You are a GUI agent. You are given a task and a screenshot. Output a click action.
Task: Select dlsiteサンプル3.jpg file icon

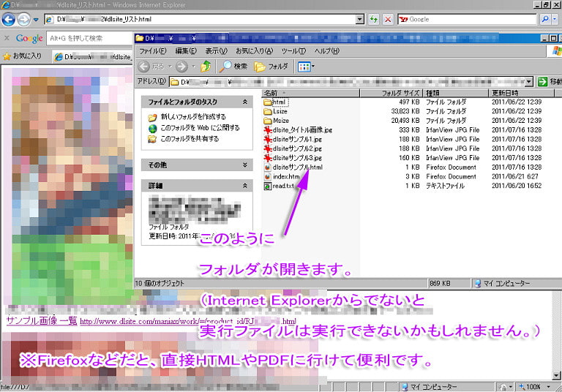[x=267, y=158]
